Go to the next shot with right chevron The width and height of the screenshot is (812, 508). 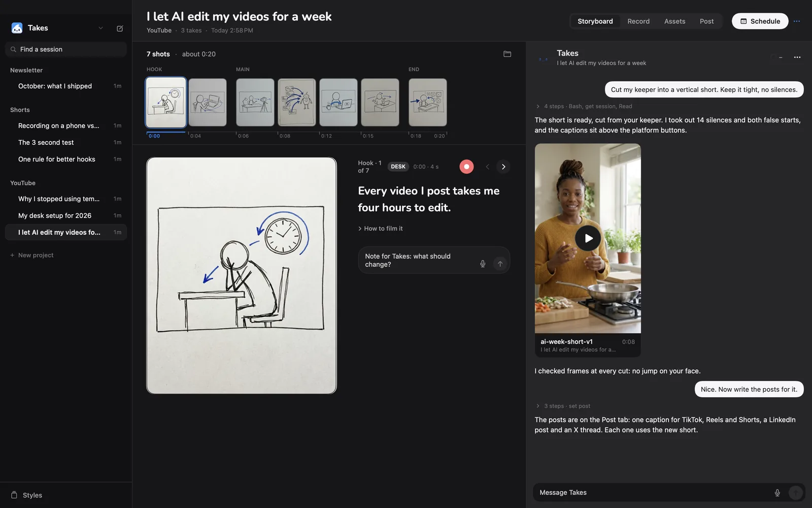pyautogui.click(x=503, y=167)
